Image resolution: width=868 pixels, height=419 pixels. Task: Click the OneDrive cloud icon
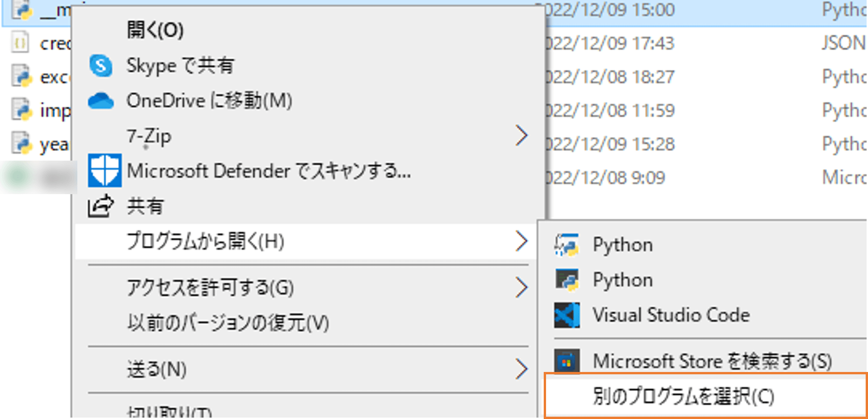(x=101, y=101)
